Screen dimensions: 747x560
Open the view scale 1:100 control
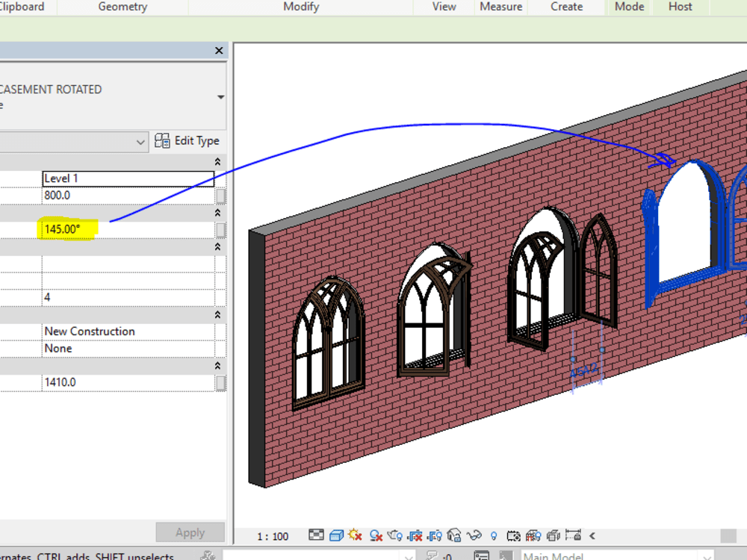coord(273,535)
